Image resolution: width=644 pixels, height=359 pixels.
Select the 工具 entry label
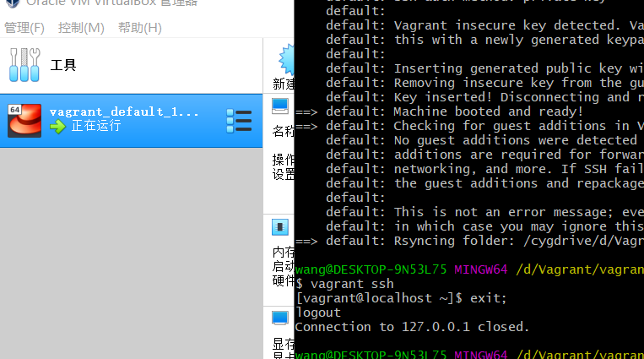(x=63, y=65)
